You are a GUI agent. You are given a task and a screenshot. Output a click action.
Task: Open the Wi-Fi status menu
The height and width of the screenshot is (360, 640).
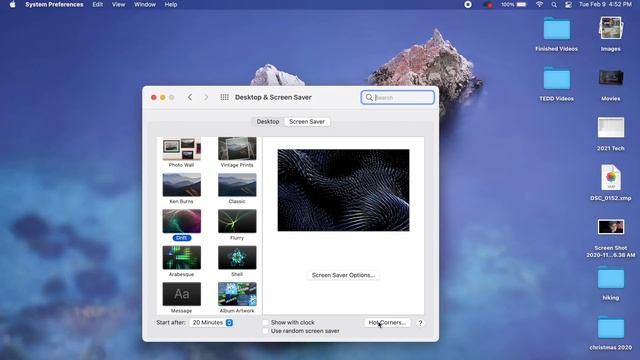pos(539,4)
